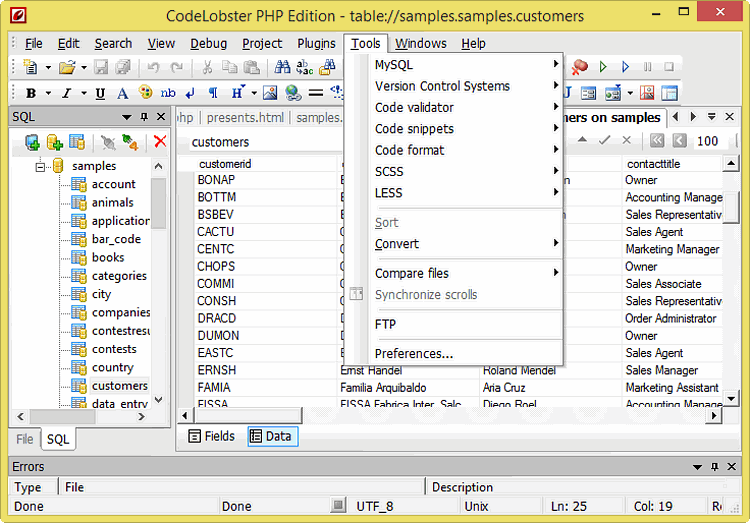Click the Cut scissors icon
Screen dimensions: 750x523
tap(207, 67)
